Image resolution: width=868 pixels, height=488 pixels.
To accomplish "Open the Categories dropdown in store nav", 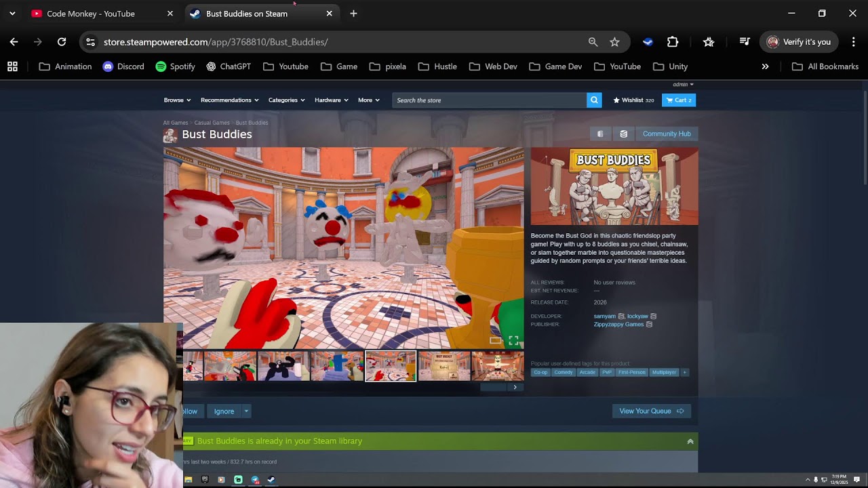I will tap(286, 100).
